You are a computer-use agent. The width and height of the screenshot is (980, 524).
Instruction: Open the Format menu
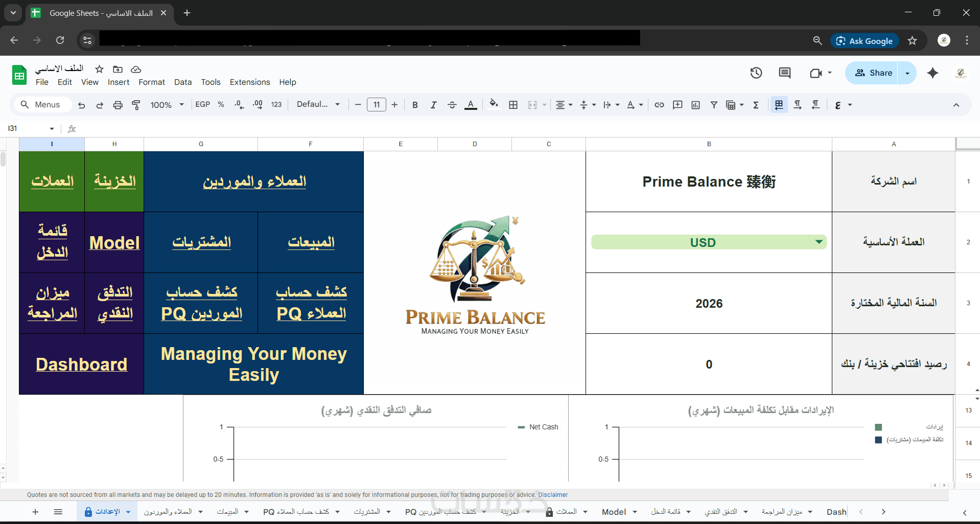click(152, 82)
